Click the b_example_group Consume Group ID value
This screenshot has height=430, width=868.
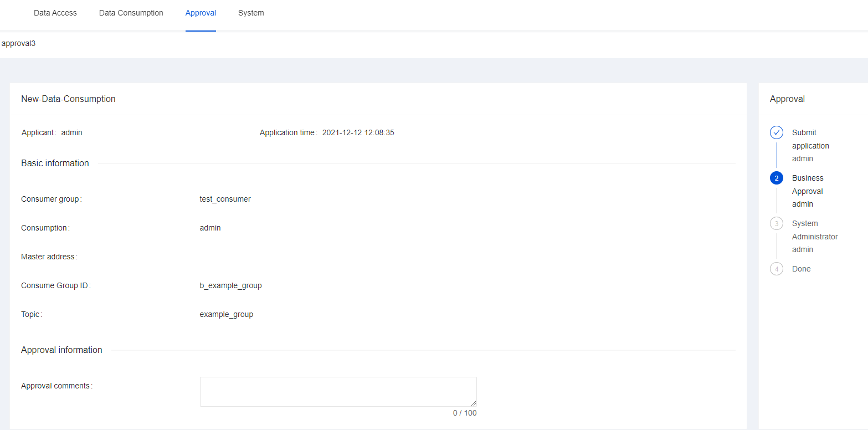click(x=230, y=285)
